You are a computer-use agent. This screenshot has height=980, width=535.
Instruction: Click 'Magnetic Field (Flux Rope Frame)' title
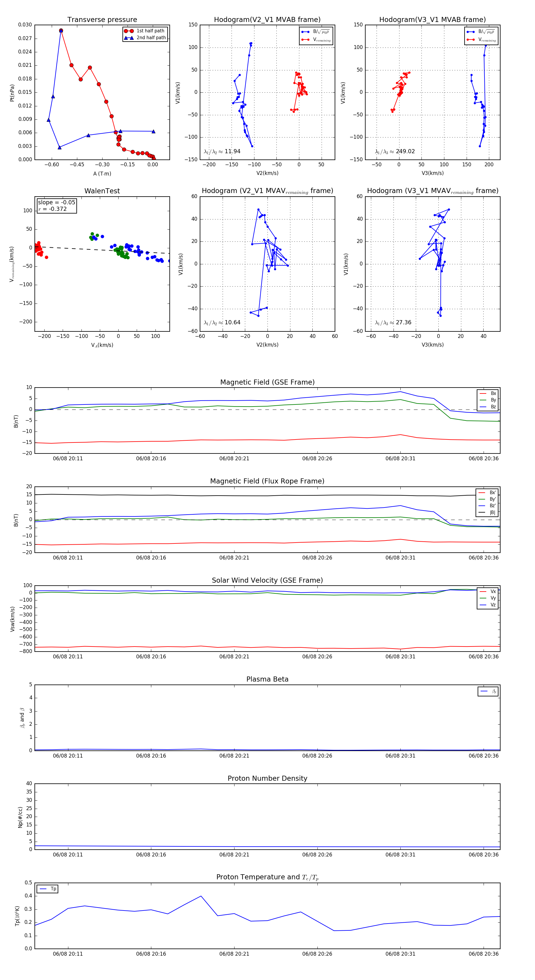(x=267, y=481)
